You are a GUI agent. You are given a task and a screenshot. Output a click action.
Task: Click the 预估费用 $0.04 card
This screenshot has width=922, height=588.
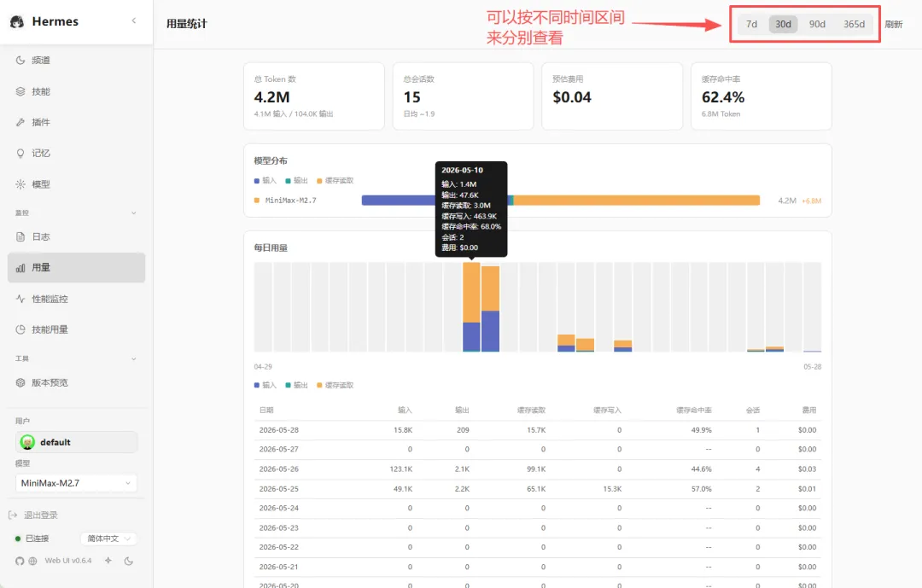(x=612, y=96)
